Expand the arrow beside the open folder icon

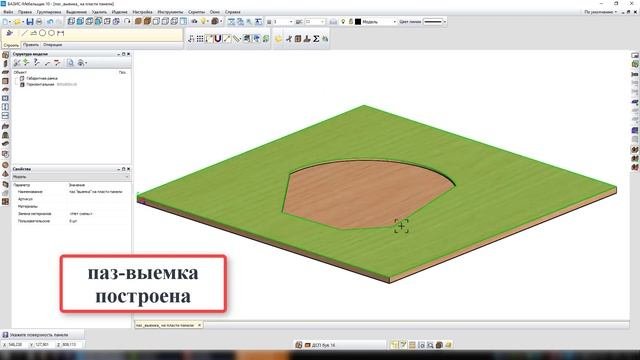pyautogui.click(x=23, y=22)
